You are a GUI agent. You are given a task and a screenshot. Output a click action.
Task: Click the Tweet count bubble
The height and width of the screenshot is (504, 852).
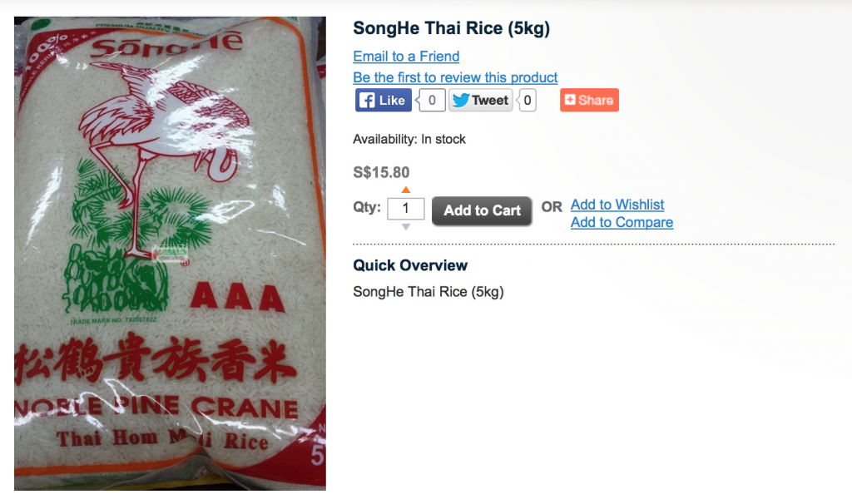click(527, 101)
